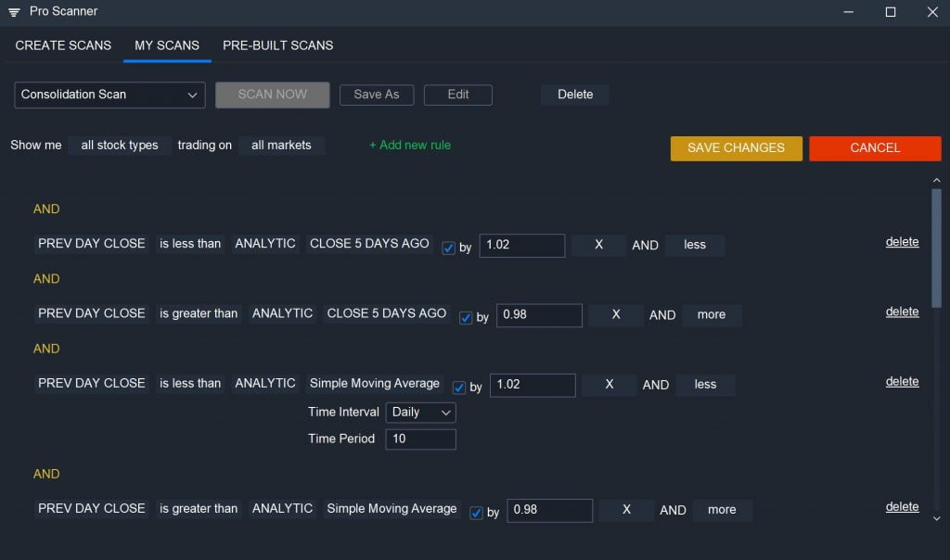The image size is (950, 560).
Task: Click the green Add new rule link
Action: [409, 145]
